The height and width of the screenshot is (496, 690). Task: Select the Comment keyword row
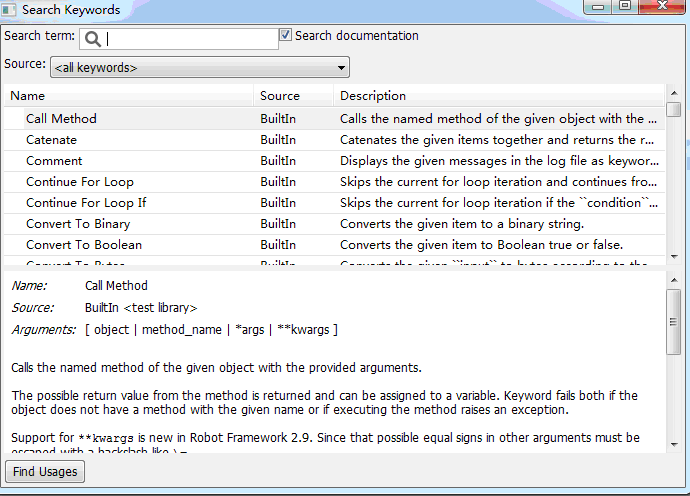click(x=334, y=161)
